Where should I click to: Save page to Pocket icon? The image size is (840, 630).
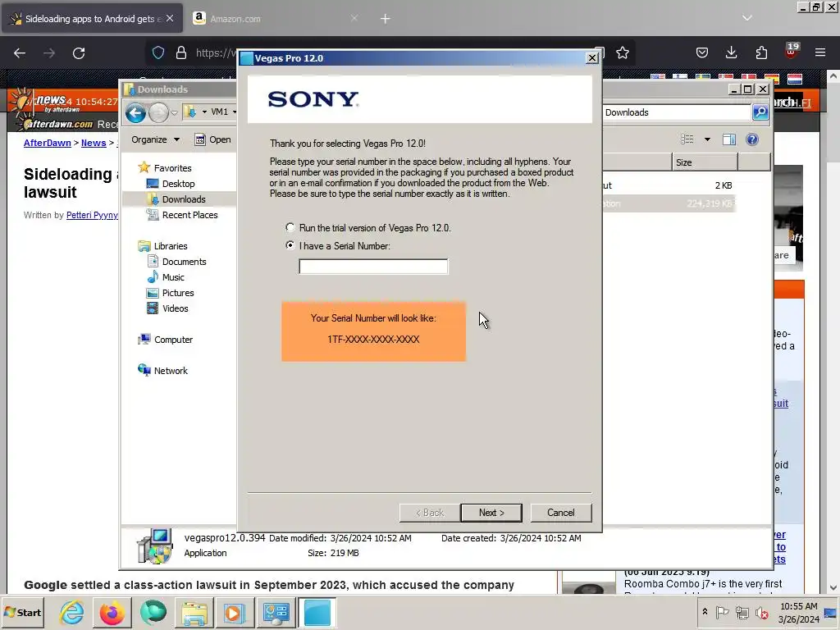702,52
